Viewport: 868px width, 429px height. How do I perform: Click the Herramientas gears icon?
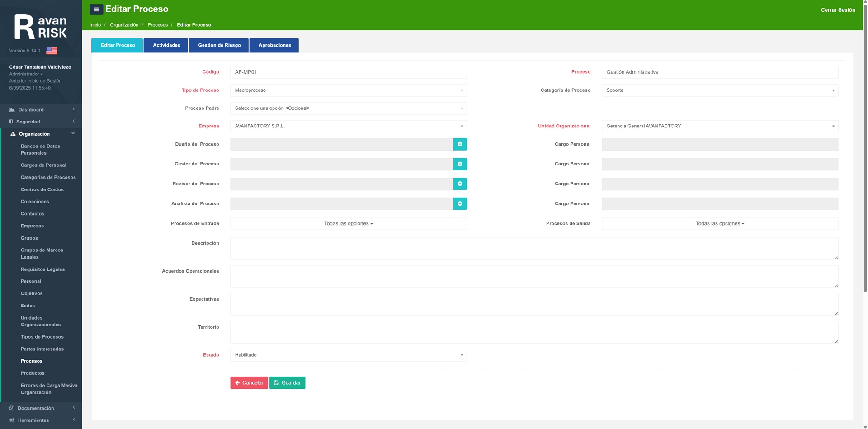click(12, 420)
